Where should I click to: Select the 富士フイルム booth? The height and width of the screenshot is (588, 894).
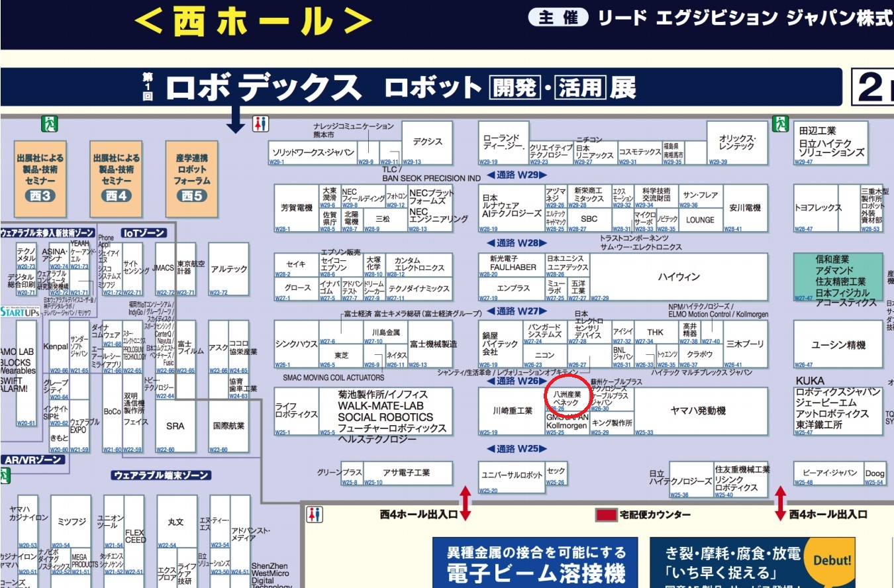tap(186, 348)
